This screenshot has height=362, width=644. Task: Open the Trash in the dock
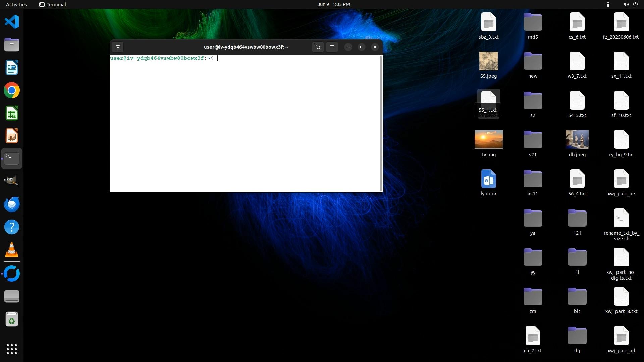coord(12,319)
